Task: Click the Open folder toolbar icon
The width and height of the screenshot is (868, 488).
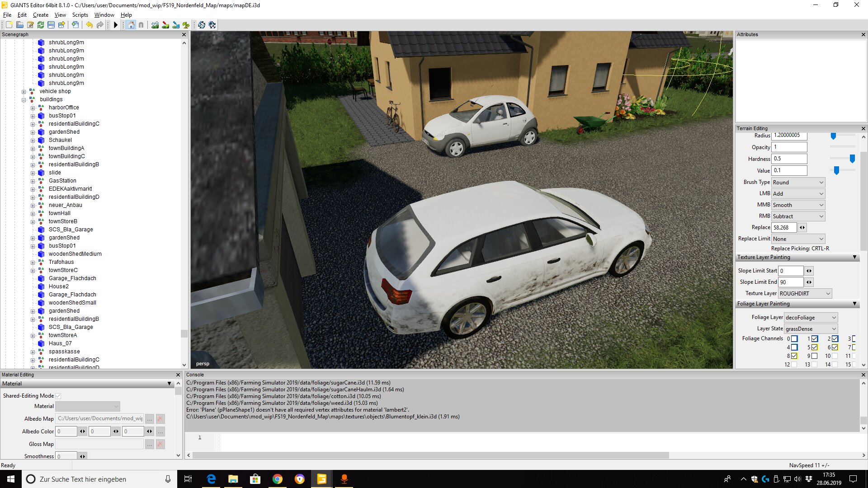Action: click(x=19, y=25)
